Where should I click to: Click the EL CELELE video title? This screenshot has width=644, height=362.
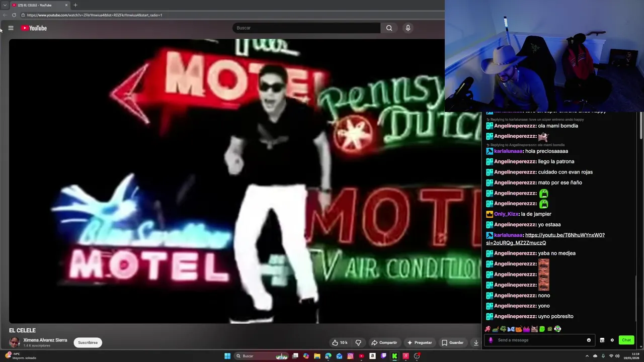pyautogui.click(x=22, y=330)
